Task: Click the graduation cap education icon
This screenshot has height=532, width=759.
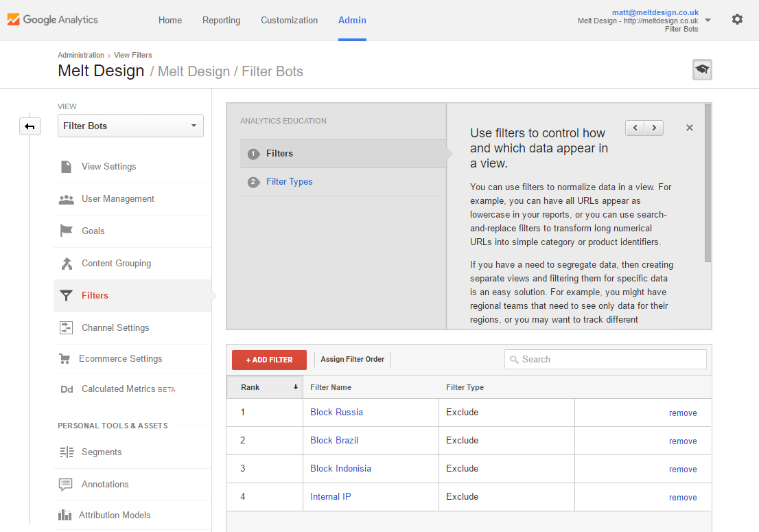Action: [x=702, y=69]
